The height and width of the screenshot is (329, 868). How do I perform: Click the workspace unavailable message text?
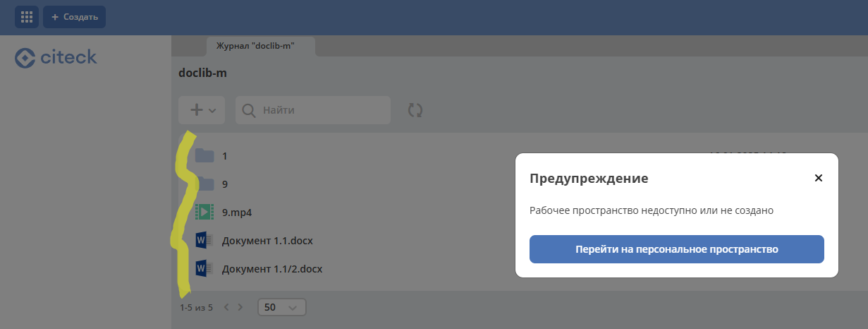click(652, 210)
